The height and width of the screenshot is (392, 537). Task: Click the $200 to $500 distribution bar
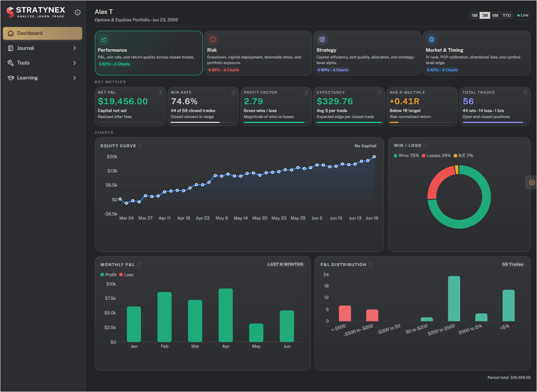coord(454,299)
